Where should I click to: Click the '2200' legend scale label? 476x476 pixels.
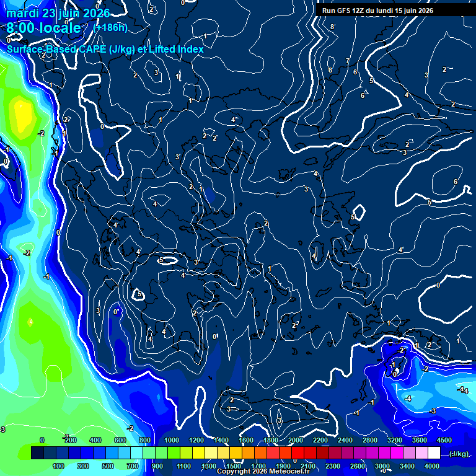[320, 440]
